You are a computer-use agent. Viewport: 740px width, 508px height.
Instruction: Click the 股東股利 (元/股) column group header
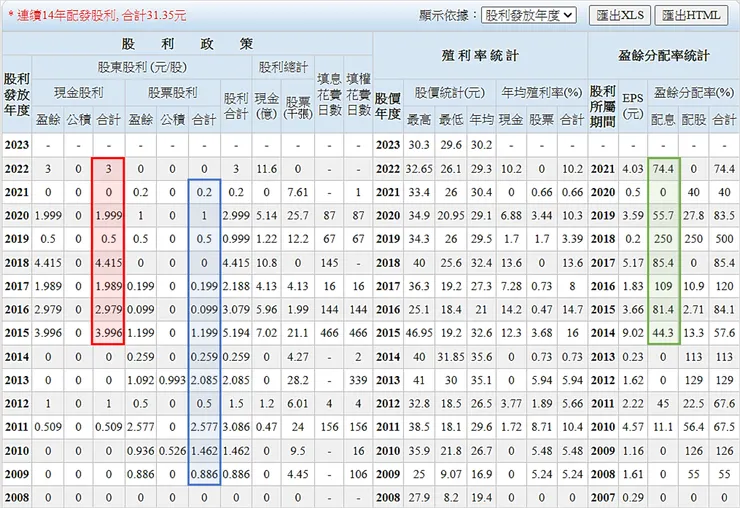142,68
